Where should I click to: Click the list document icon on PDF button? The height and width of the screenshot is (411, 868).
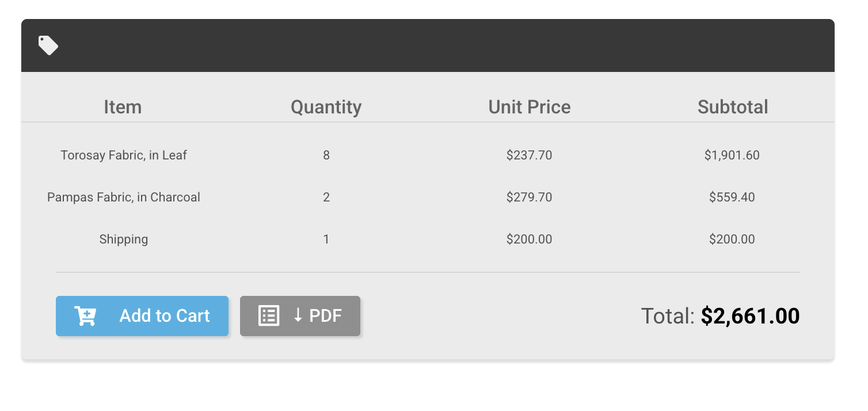point(269,316)
